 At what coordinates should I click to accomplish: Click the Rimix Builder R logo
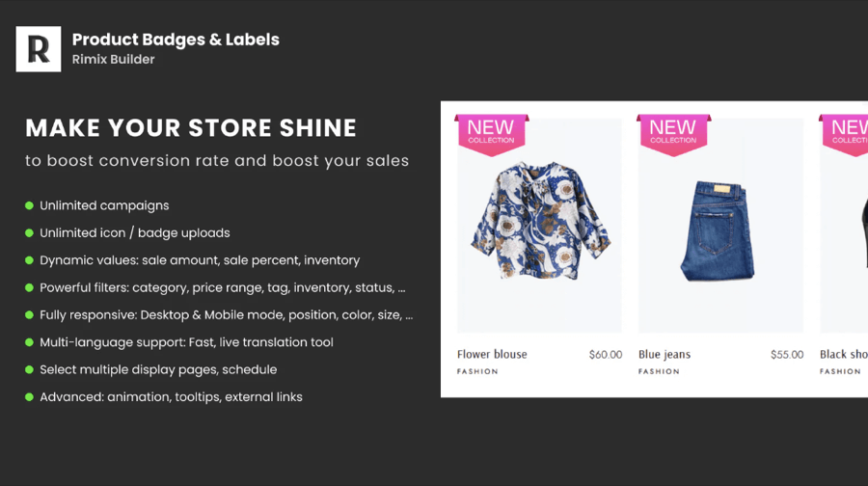[39, 49]
